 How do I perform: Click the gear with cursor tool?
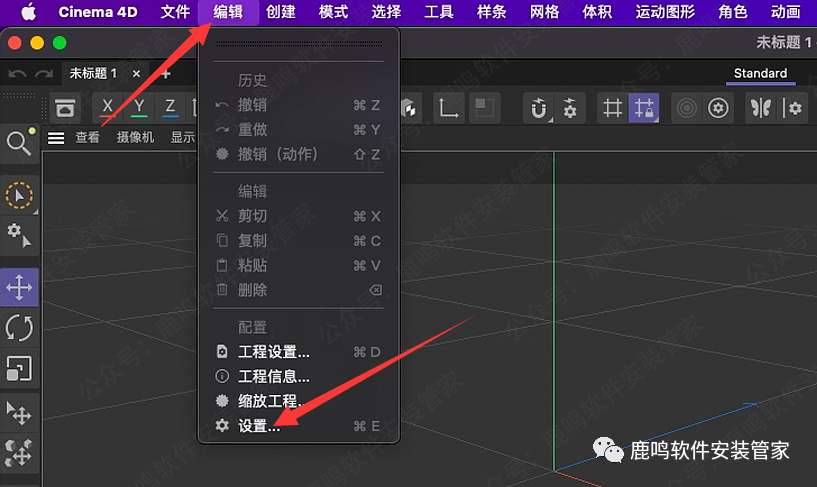click(20, 235)
